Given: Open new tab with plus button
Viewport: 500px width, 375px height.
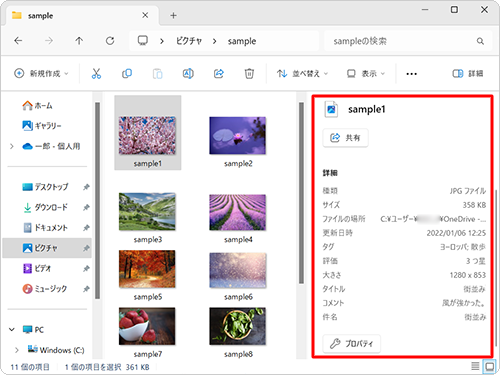Looking at the screenshot, I should (x=173, y=15).
